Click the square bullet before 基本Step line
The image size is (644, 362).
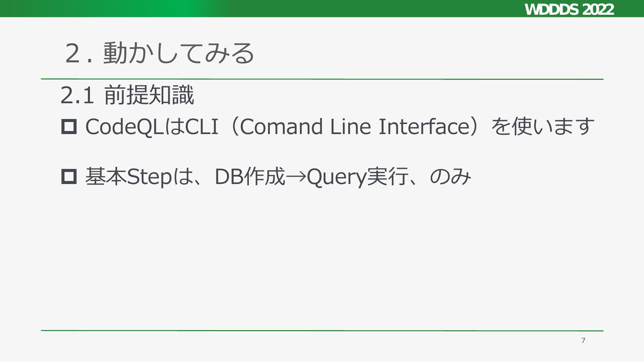[69, 176]
